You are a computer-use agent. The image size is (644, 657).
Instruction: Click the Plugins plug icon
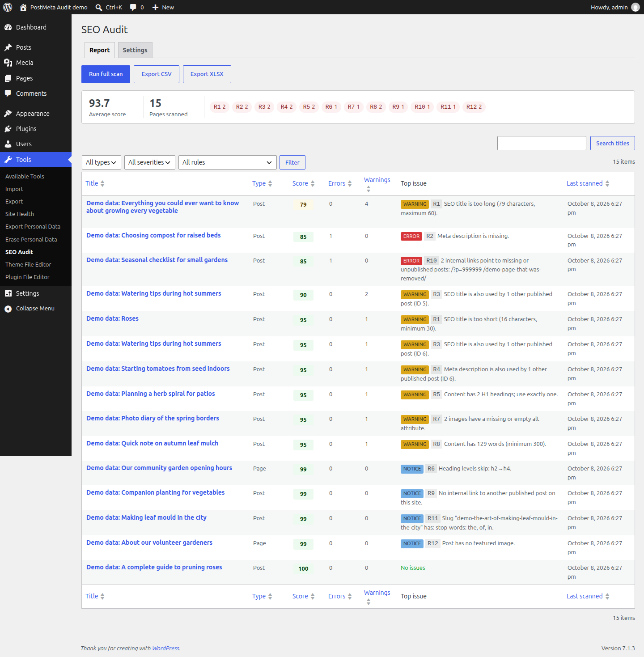click(x=8, y=129)
